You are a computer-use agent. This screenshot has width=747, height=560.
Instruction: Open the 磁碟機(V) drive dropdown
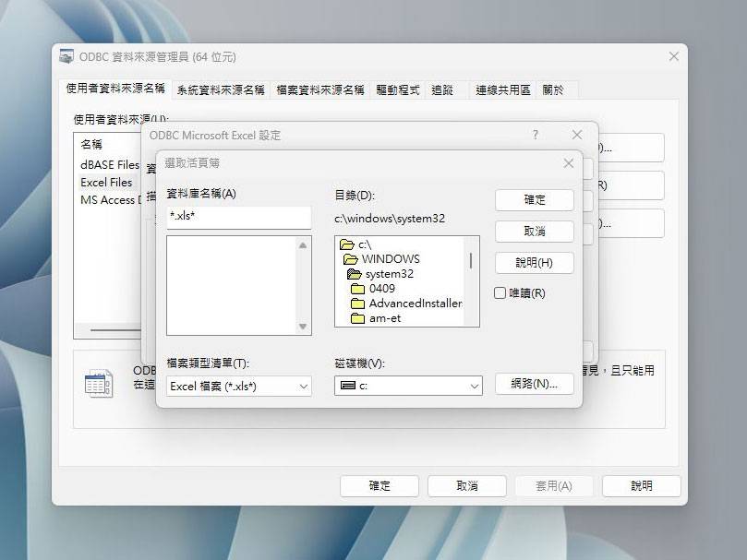click(x=473, y=386)
